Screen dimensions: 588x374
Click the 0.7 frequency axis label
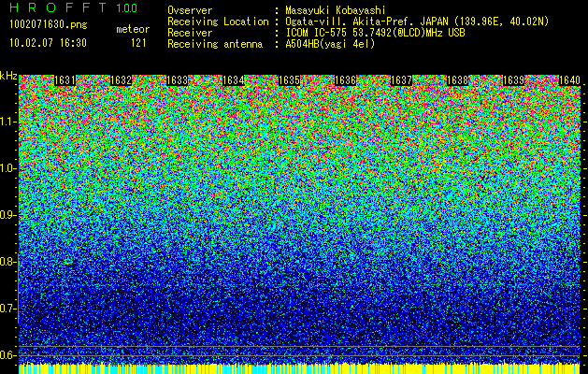[7, 309]
